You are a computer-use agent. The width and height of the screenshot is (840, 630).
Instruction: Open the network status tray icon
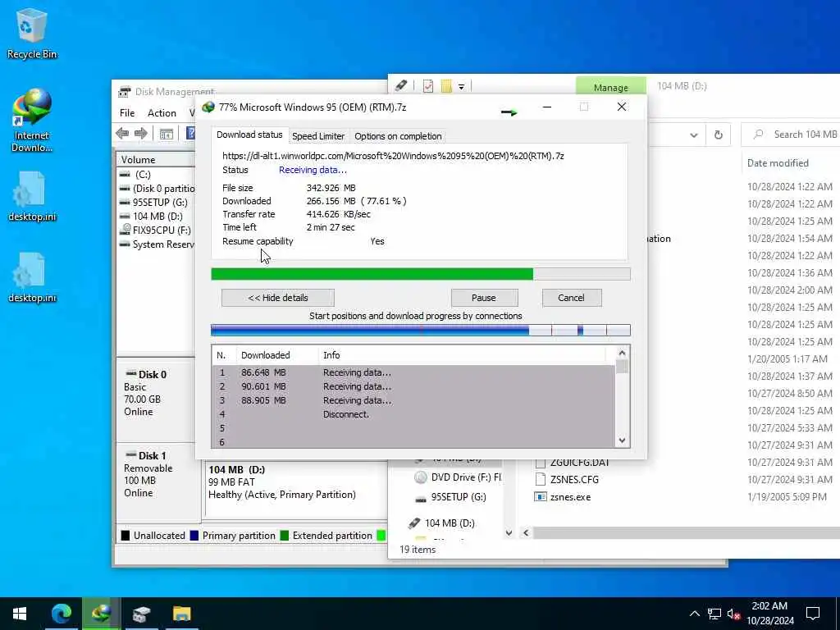click(714, 614)
